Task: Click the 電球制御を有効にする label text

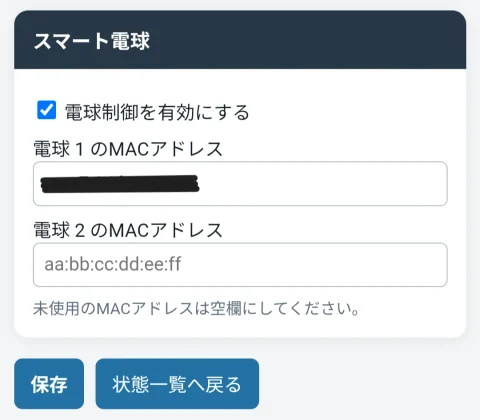Action: (x=157, y=112)
